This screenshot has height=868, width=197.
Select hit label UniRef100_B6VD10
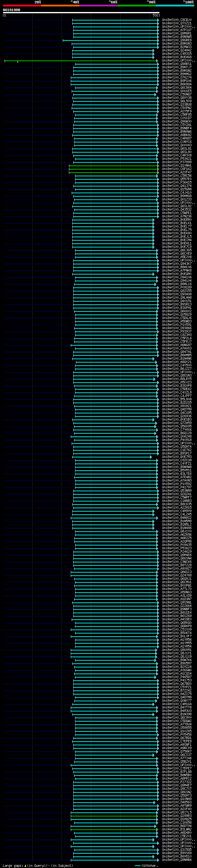tap(176, 857)
